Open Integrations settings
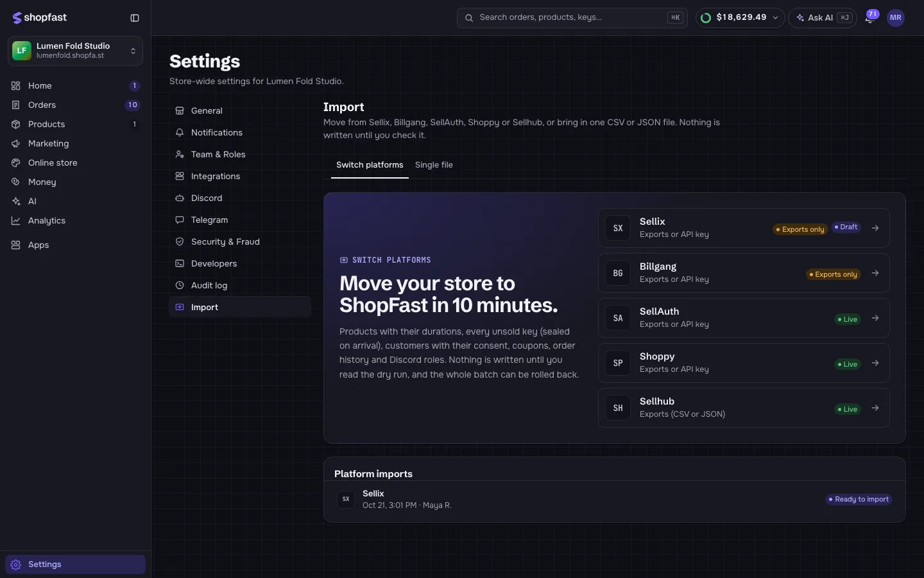 click(240, 176)
